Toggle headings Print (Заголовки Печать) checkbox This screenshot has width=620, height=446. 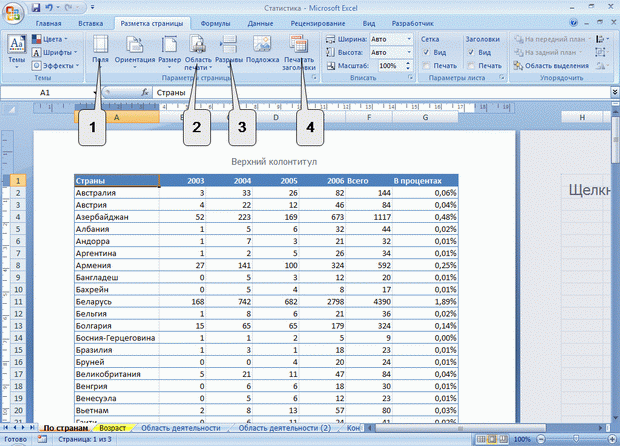pyautogui.click(x=471, y=66)
